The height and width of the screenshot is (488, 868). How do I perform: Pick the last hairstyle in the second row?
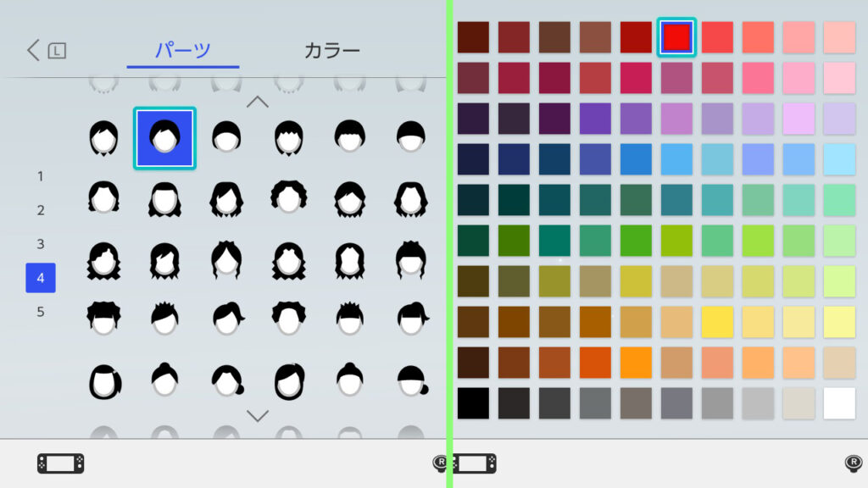pos(411,199)
